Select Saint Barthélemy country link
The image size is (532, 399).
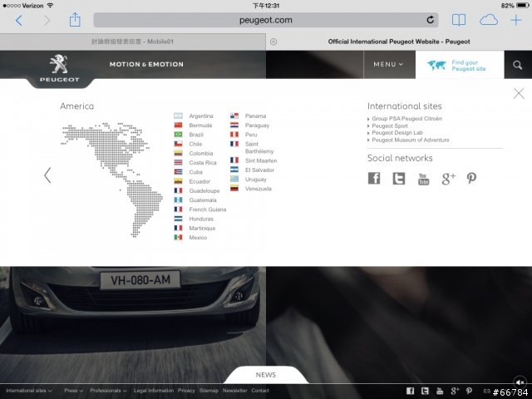pyautogui.click(x=259, y=148)
